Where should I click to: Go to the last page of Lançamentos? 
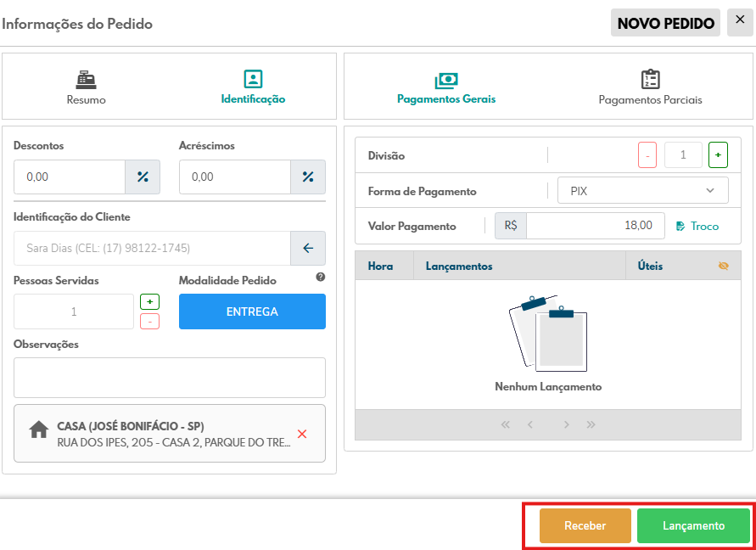591,424
